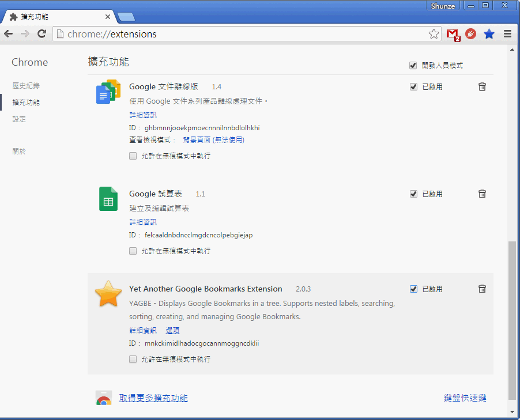Click the Google 文件離線版 extension icon

coord(108,92)
